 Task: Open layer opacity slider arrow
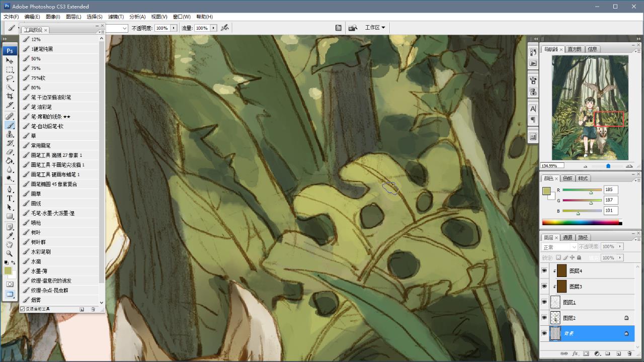[620, 247]
